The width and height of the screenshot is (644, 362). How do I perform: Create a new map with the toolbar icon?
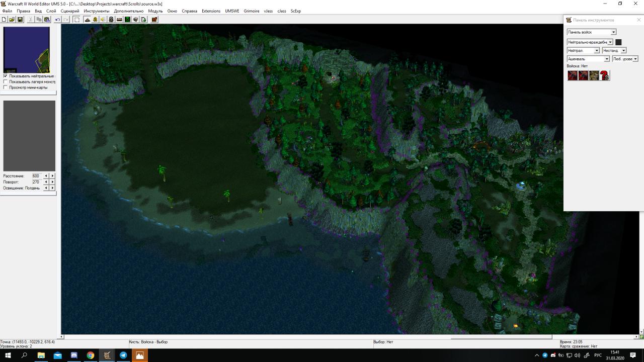[x=4, y=20]
